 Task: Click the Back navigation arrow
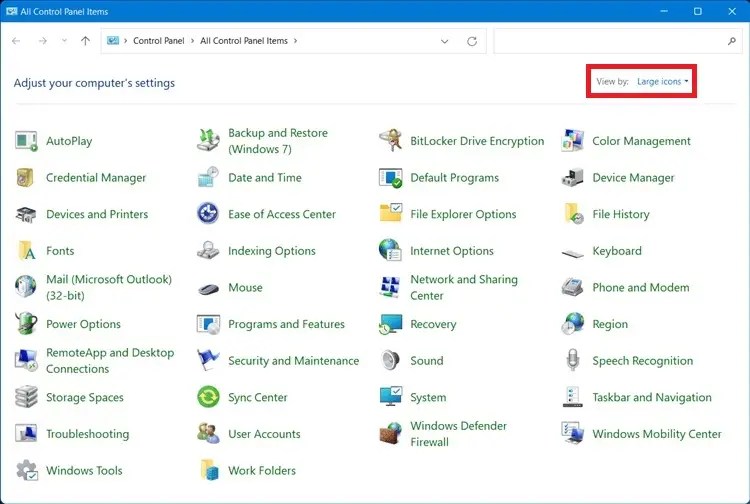16,41
